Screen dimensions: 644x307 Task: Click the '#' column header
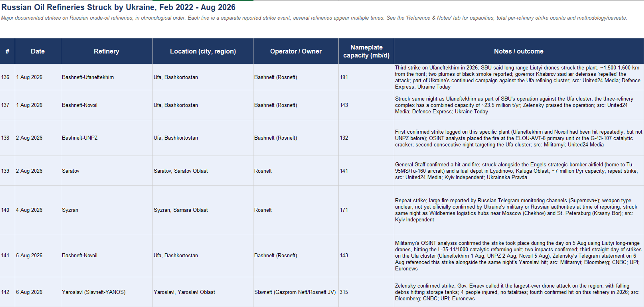coord(8,51)
